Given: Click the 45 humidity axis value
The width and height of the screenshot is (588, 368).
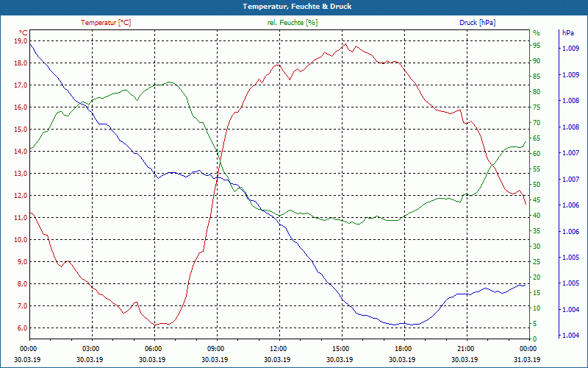Looking at the screenshot, I should (537, 199).
